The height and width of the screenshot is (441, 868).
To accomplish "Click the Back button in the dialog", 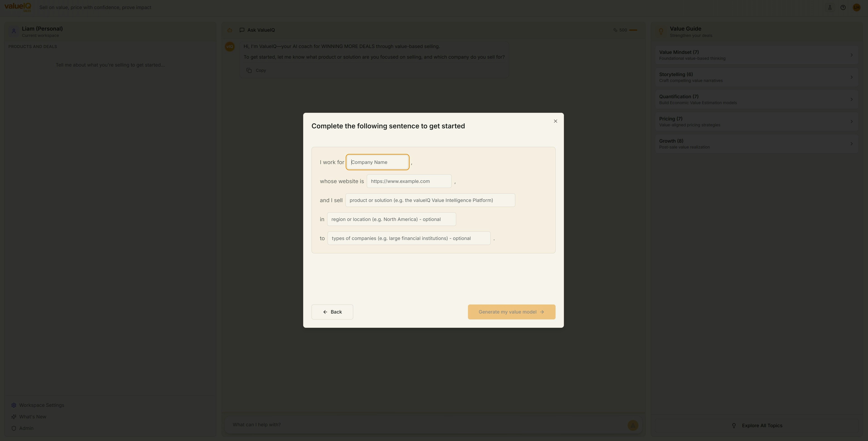I will (332, 312).
